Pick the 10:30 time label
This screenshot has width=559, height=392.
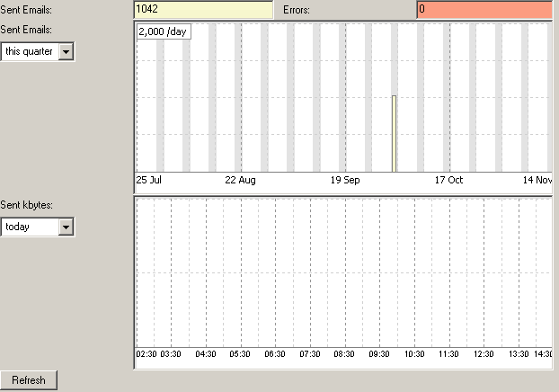[413, 354]
